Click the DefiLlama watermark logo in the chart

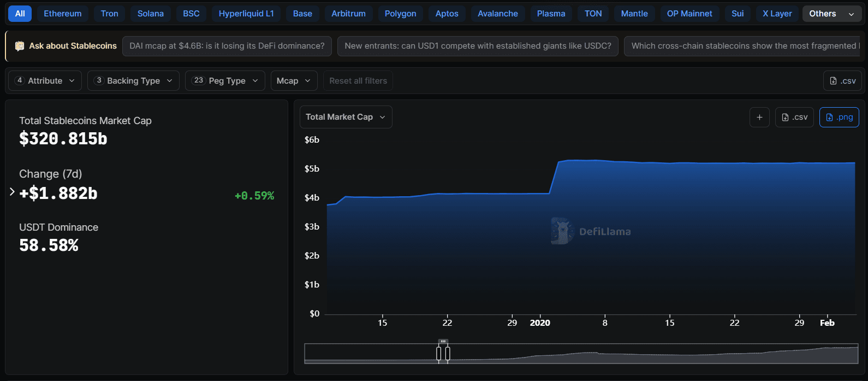pyautogui.click(x=561, y=231)
